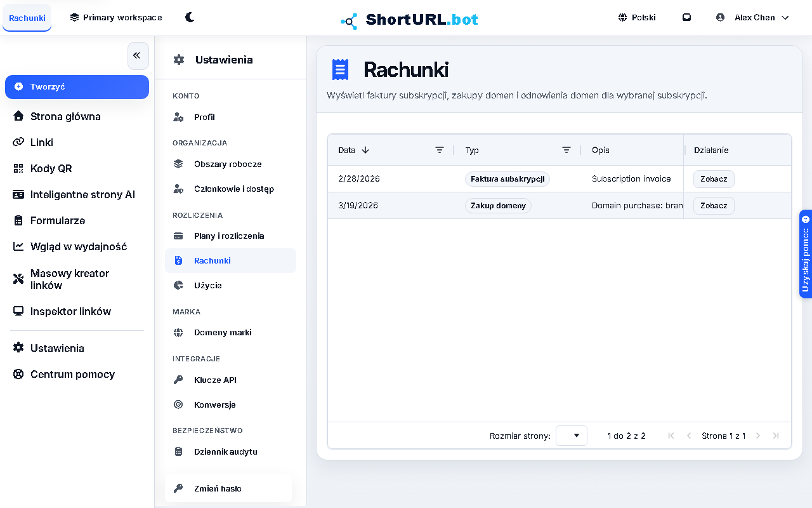Click the home icon beside Strona główna

click(18, 116)
